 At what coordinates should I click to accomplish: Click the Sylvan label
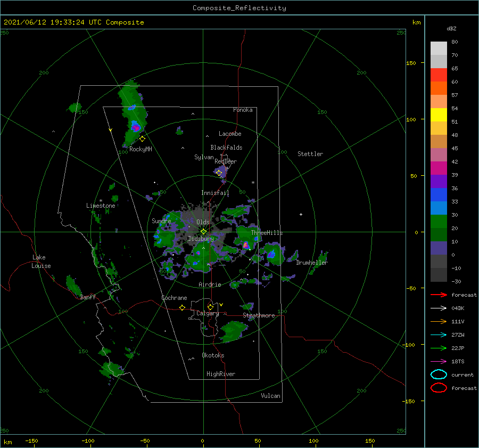tap(204, 157)
